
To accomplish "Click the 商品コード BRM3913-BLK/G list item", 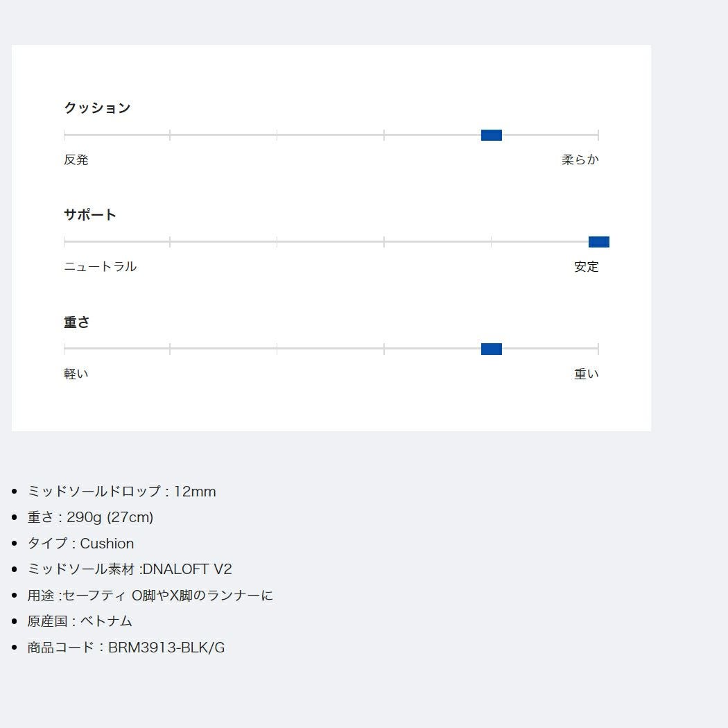I will pos(126,648).
